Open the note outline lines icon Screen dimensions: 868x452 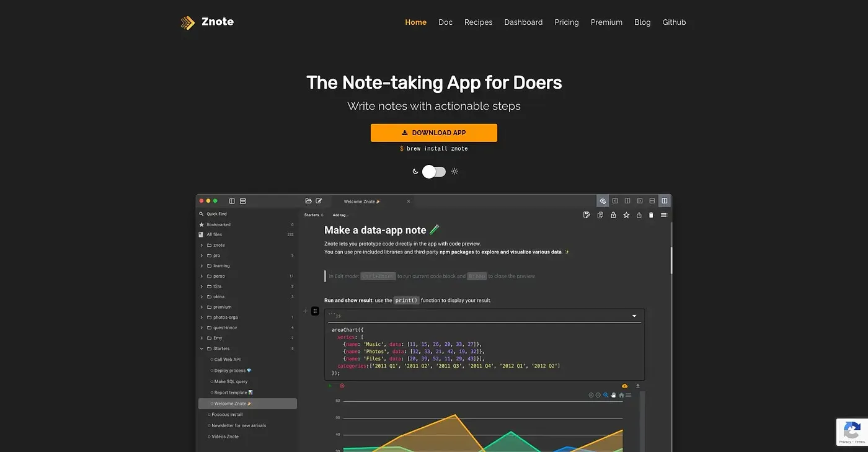pos(664,215)
